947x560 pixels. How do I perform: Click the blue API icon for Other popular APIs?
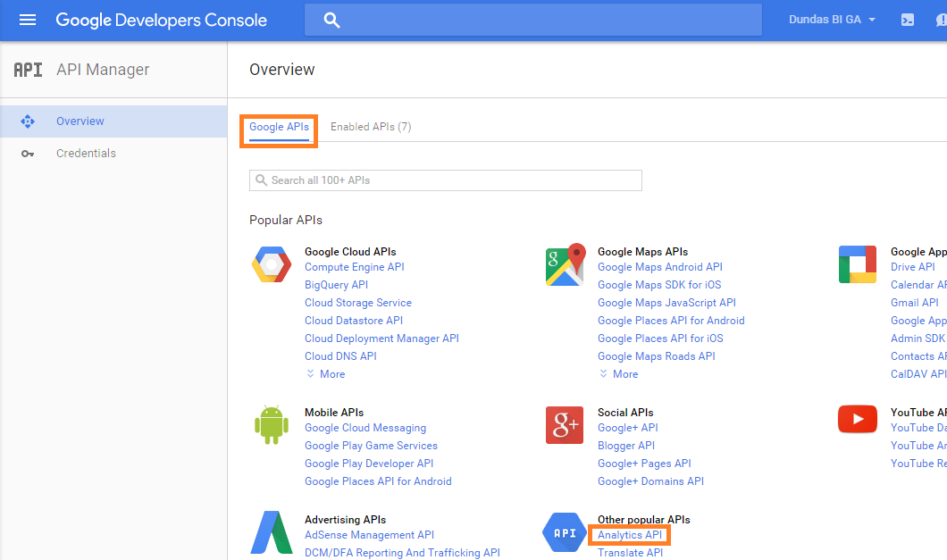point(565,532)
